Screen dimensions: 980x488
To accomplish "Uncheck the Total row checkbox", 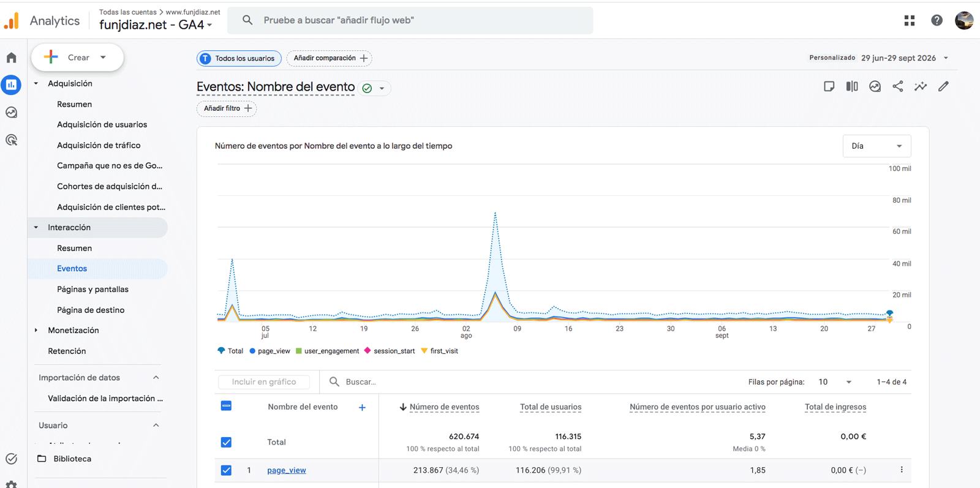I will pos(226,442).
